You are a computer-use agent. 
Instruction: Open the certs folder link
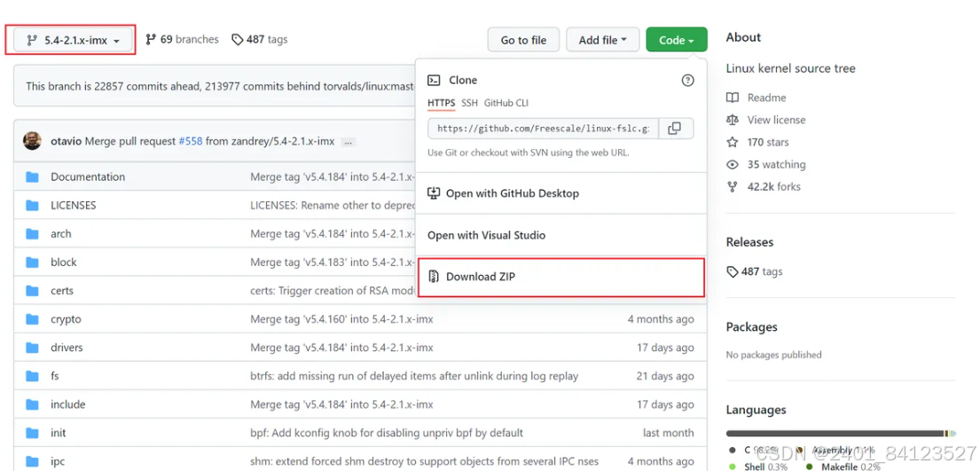[62, 291]
